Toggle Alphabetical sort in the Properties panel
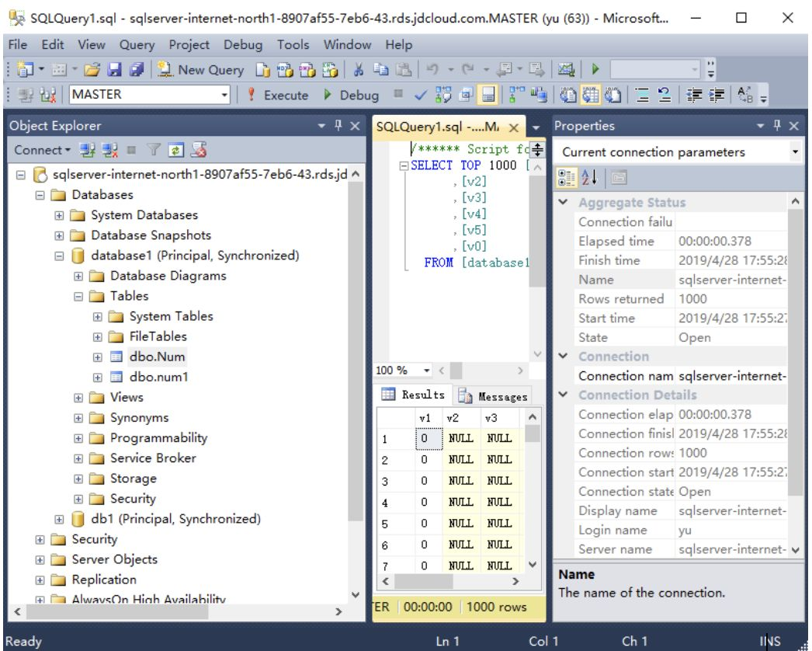The width and height of the screenshot is (812, 651). click(x=589, y=178)
